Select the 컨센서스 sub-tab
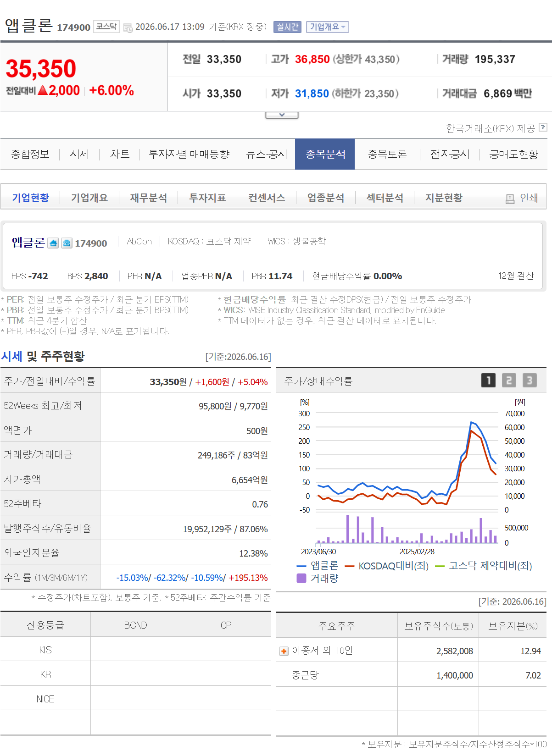Screen dimensions: 552x756 click(x=267, y=198)
